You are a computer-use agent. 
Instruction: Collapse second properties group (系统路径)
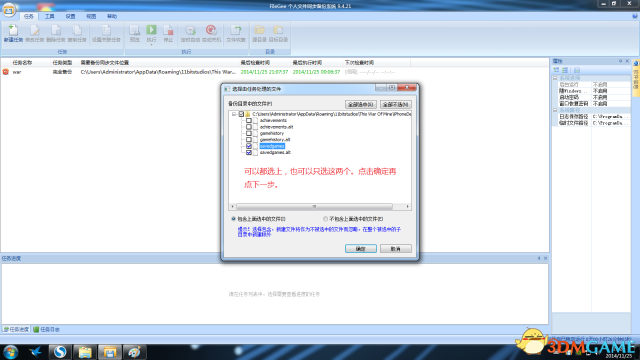[555, 110]
